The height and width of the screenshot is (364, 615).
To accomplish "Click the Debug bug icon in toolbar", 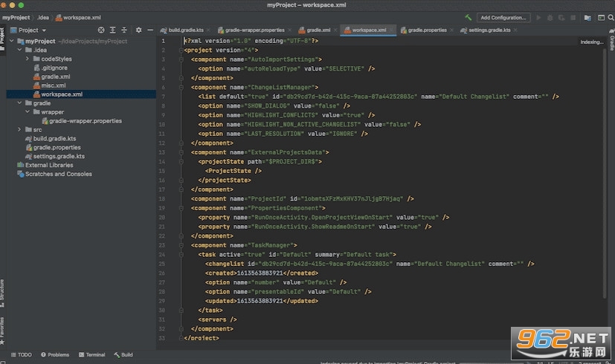I will pos(550,18).
